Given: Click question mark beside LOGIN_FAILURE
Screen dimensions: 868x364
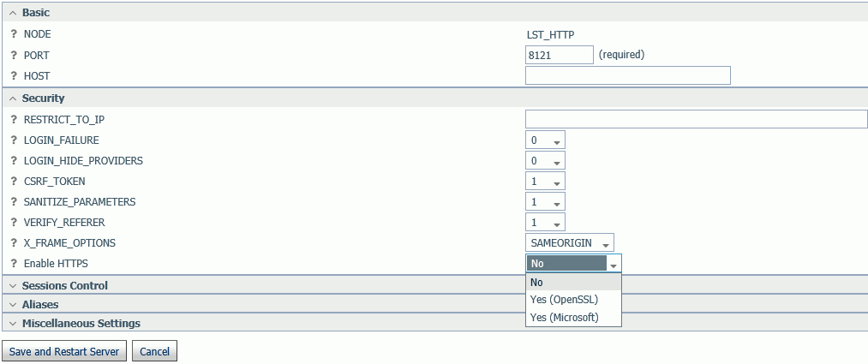Looking at the screenshot, I should coord(14,140).
